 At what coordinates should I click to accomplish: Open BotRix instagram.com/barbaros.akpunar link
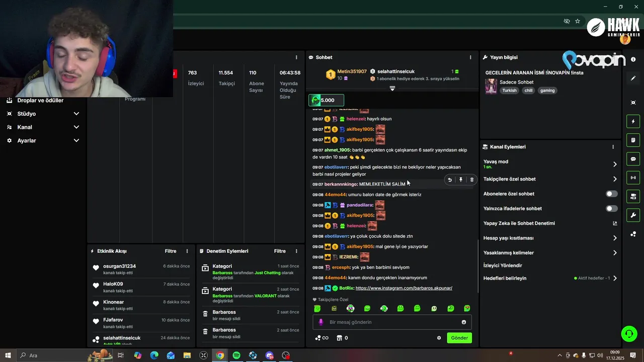point(404,288)
